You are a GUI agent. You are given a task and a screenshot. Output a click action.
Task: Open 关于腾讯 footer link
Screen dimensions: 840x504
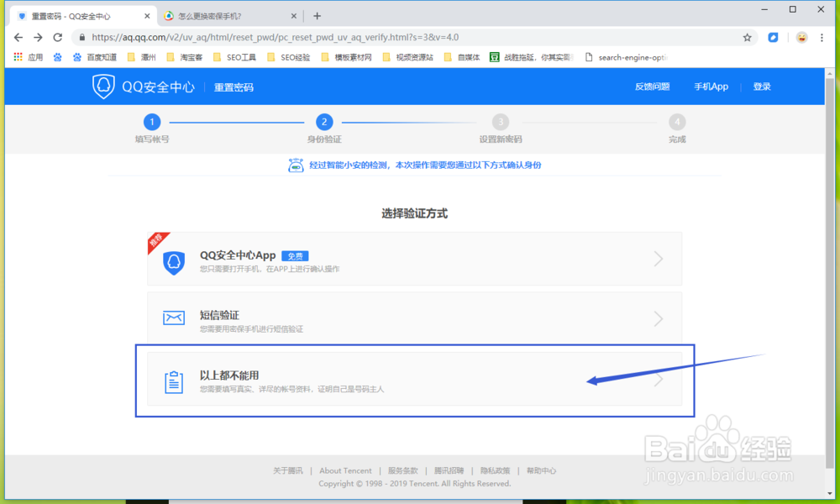[x=287, y=470]
